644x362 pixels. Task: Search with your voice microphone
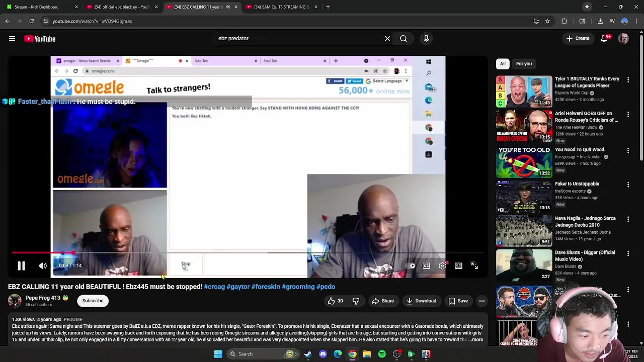[x=426, y=38]
